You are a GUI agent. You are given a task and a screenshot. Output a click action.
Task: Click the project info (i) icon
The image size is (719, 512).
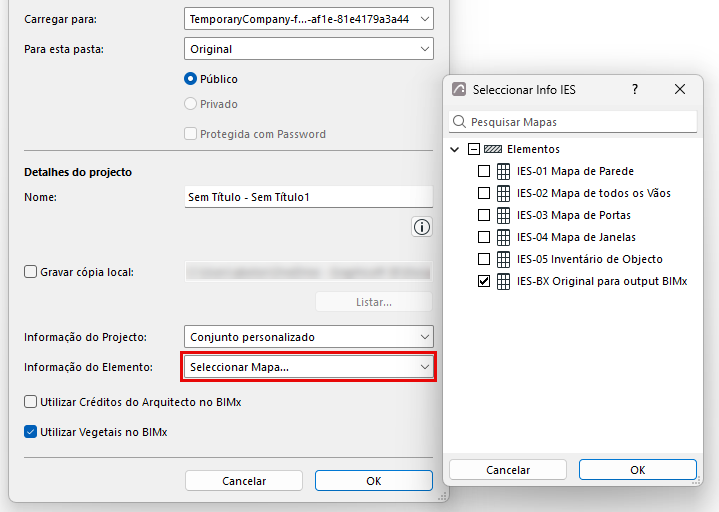(422, 227)
